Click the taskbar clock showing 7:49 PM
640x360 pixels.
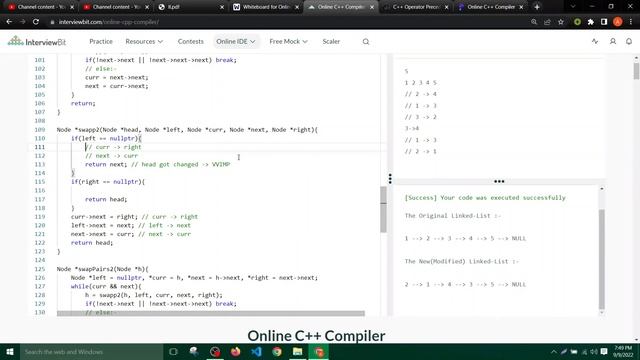click(623, 352)
